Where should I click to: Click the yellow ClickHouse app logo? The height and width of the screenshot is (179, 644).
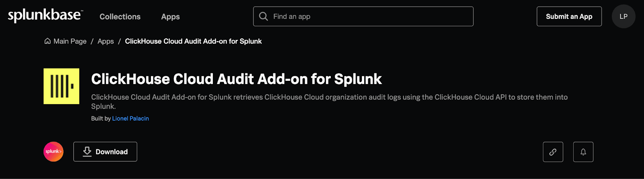pyautogui.click(x=61, y=86)
